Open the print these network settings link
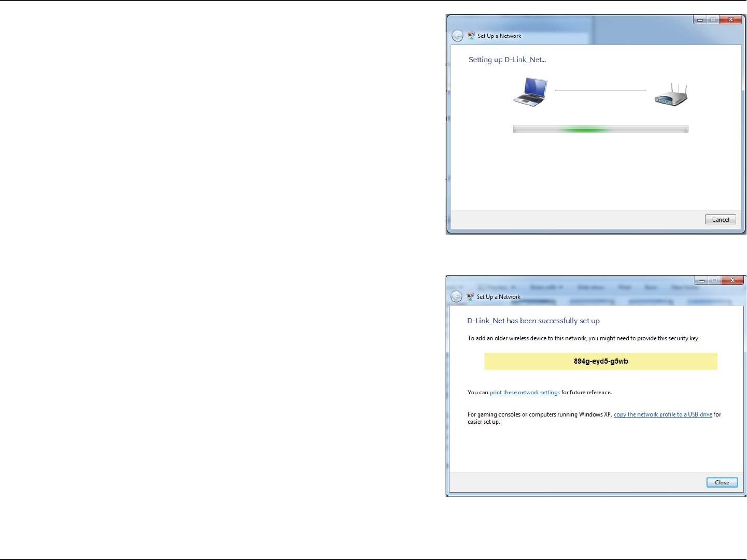 click(525, 393)
